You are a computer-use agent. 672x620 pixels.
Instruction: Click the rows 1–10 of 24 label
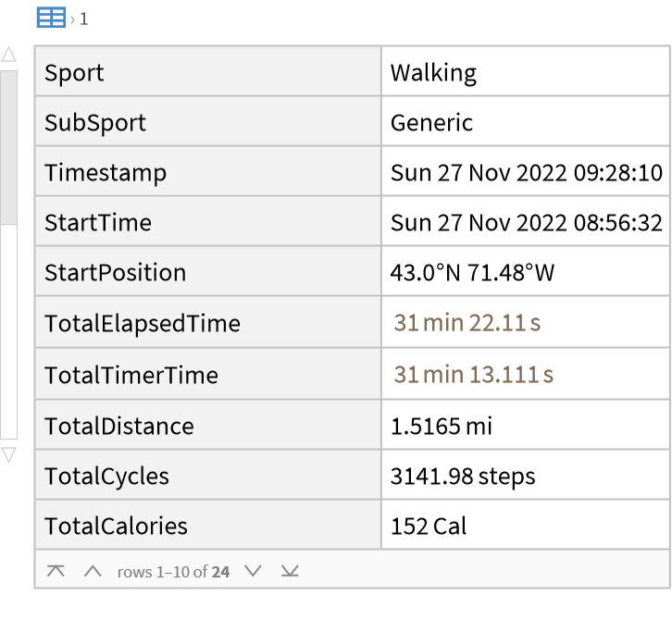pos(173,572)
